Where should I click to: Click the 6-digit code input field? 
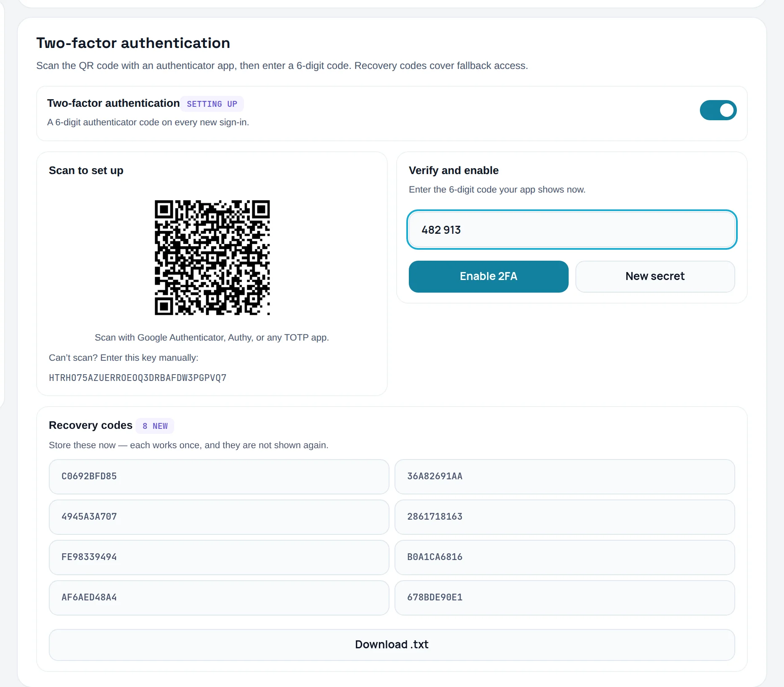pos(572,230)
